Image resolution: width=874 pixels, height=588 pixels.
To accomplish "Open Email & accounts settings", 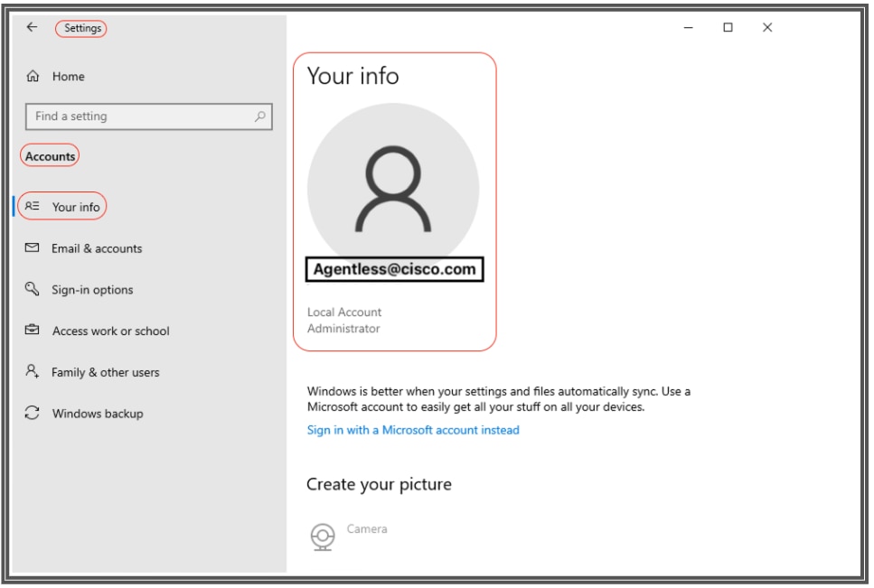I will pyautogui.click(x=97, y=248).
